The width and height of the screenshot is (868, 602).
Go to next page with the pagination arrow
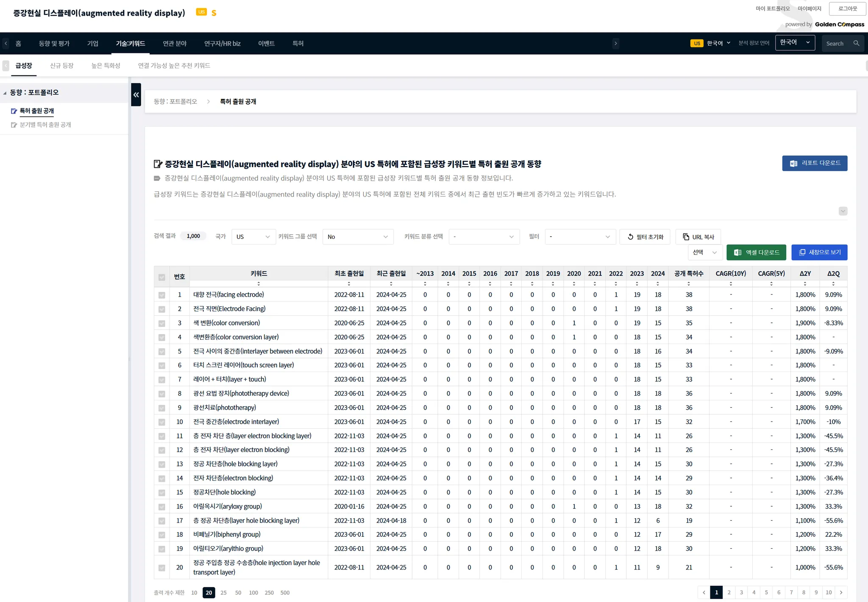[841, 592]
